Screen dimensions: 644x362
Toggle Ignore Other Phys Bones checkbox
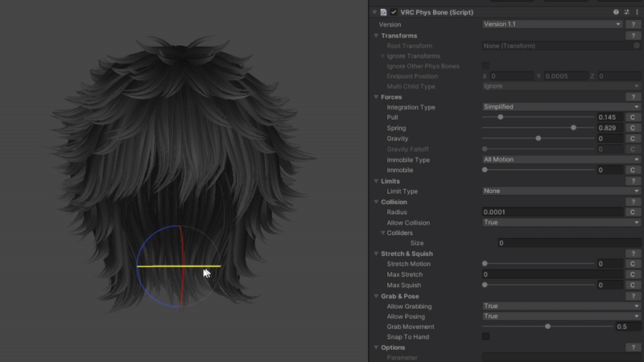pyautogui.click(x=485, y=66)
